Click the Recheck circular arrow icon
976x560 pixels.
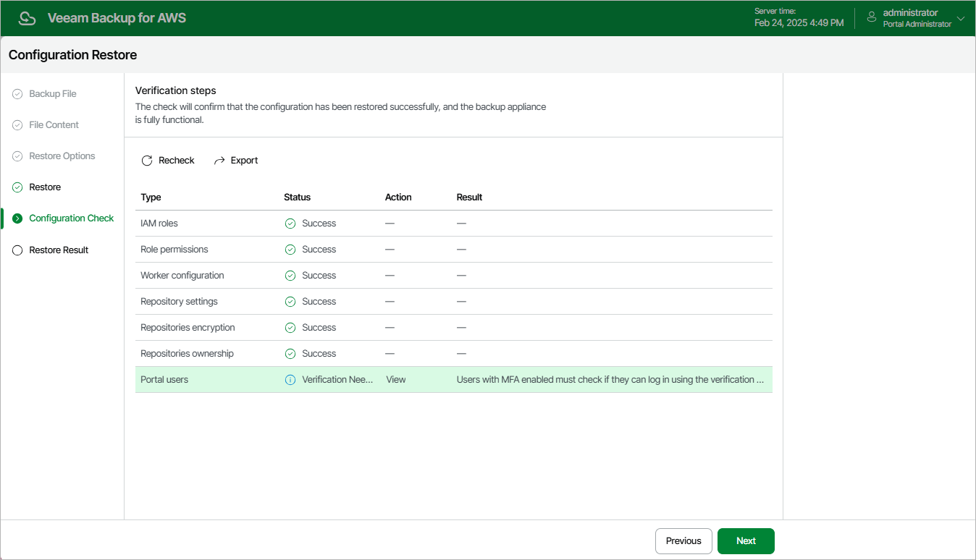tap(147, 161)
